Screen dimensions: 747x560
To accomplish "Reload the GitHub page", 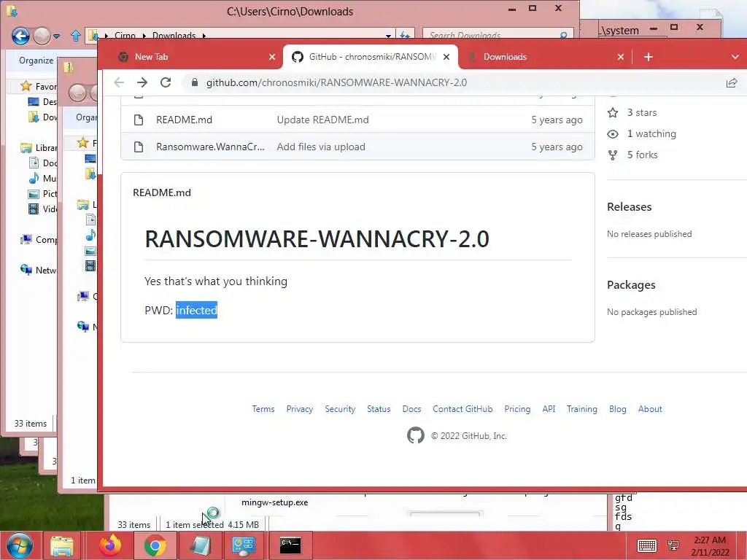I will coord(166,82).
